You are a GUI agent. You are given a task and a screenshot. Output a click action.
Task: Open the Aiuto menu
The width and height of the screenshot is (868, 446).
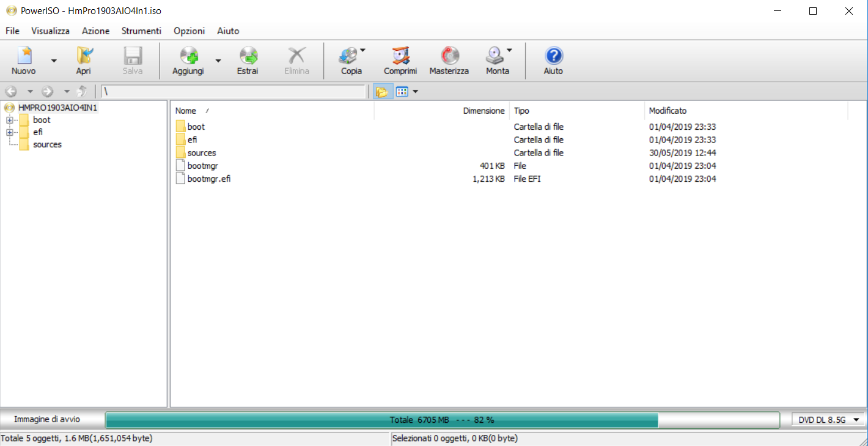pyautogui.click(x=228, y=31)
